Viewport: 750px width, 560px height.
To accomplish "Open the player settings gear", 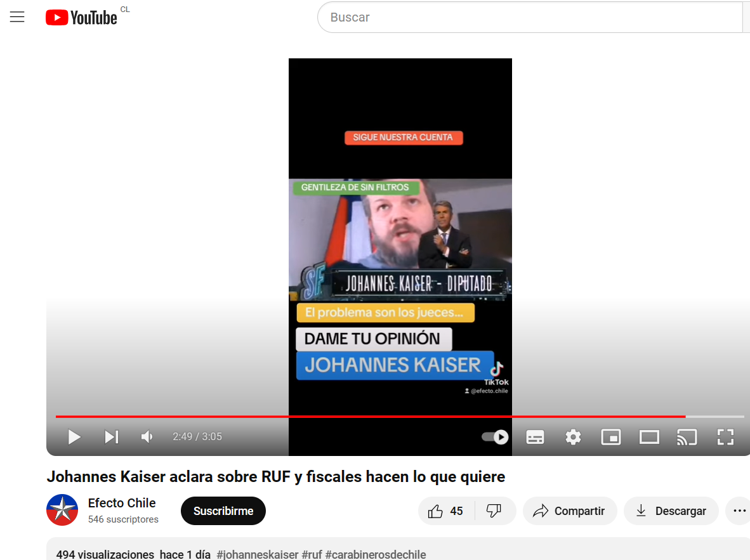I will click(x=573, y=436).
